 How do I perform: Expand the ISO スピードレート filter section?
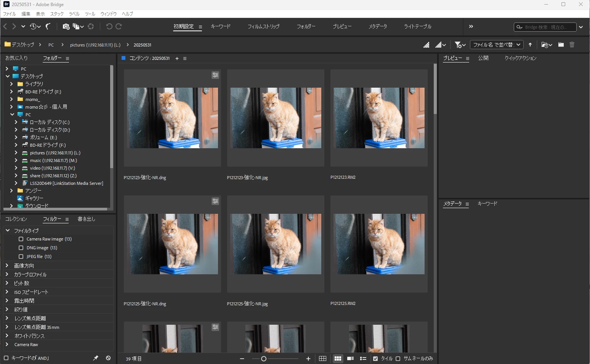7,292
